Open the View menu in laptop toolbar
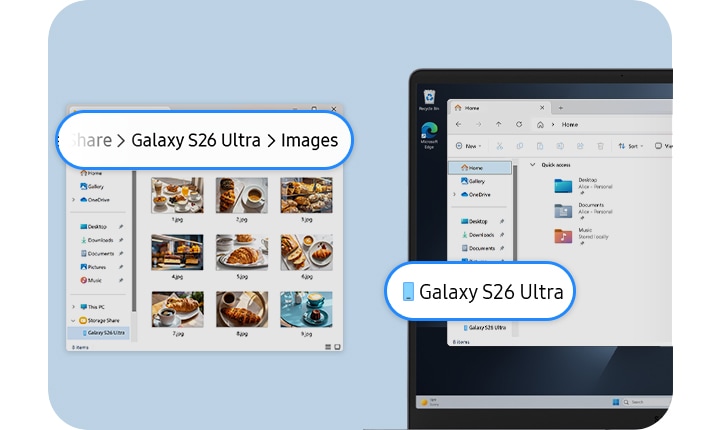Screen dimensions: 720x430 (664, 146)
